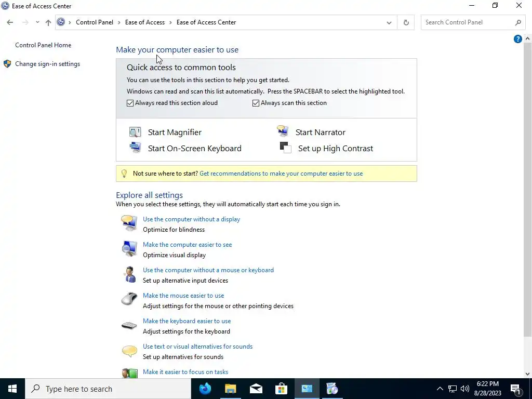This screenshot has height=399, width=532.
Task: Expand the chevron after Ease of Access breadcrumb
Action: click(x=170, y=22)
